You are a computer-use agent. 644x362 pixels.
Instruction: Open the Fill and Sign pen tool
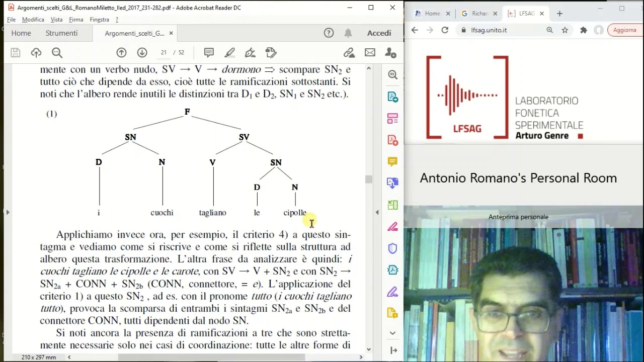[250, 53]
